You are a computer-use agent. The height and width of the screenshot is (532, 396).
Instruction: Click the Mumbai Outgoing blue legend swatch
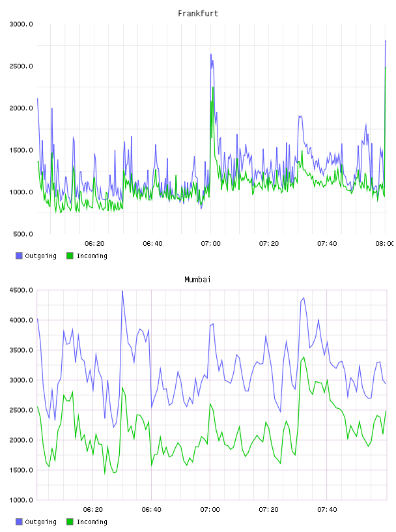tap(19, 522)
